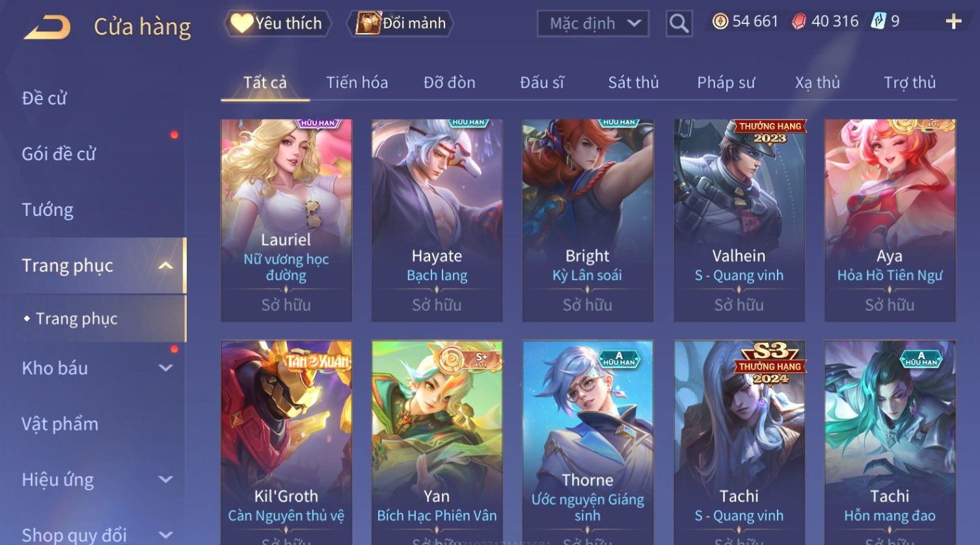Open the Valhein S - Quang vinh skin card
The image size is (980, 545).
coord(739,220)
